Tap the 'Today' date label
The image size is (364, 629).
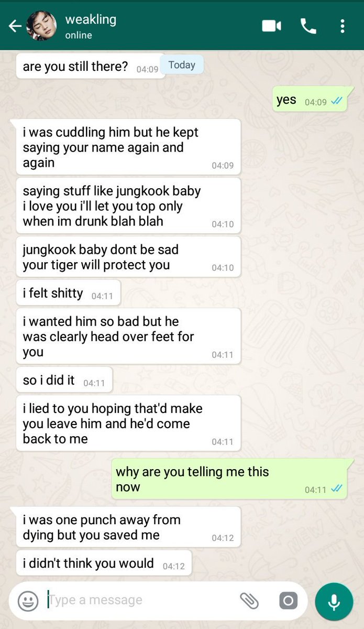pos(182,65)
